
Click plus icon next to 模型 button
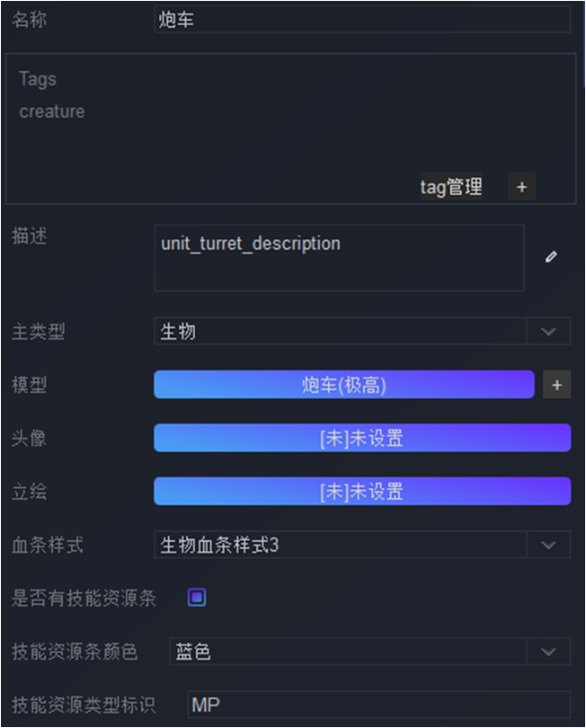click(556, 385)
